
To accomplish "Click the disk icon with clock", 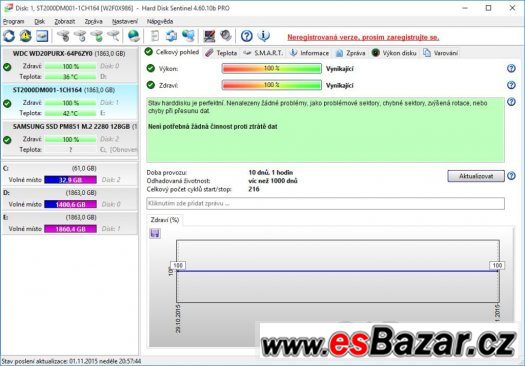I will [80, 36].
